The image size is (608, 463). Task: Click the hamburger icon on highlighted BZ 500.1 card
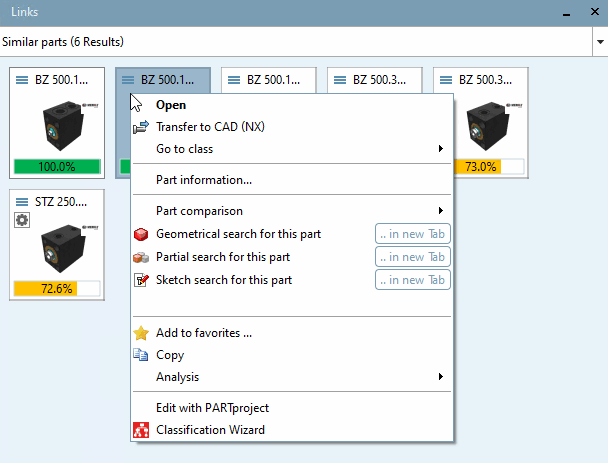(128, 80)
